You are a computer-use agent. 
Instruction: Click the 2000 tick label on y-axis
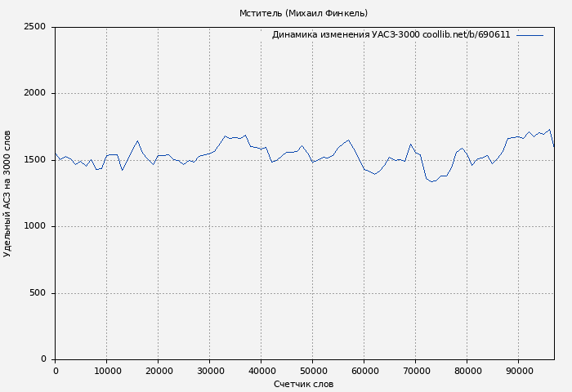click(x=34, y=94)
